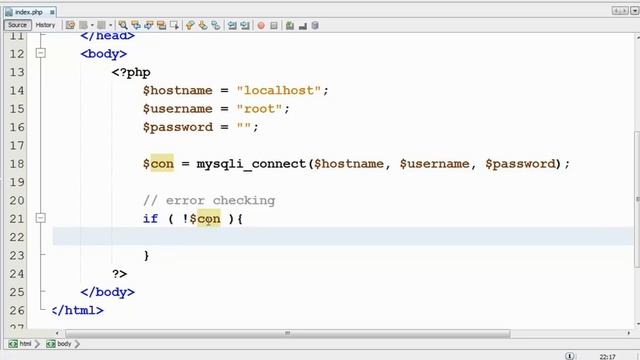This screenshot has height=360, width=640.
Task: Click the Find Previous Occurrence icon
Action: click(136, 25)
